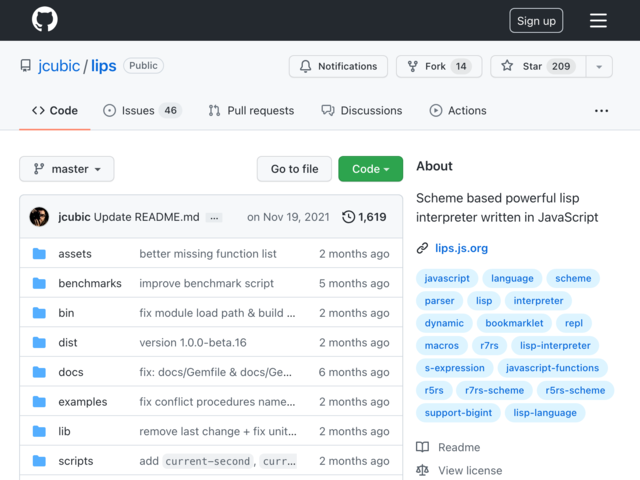Select the scheme topic tag
The height and width of the screenshot is (480, 640).
573,278
